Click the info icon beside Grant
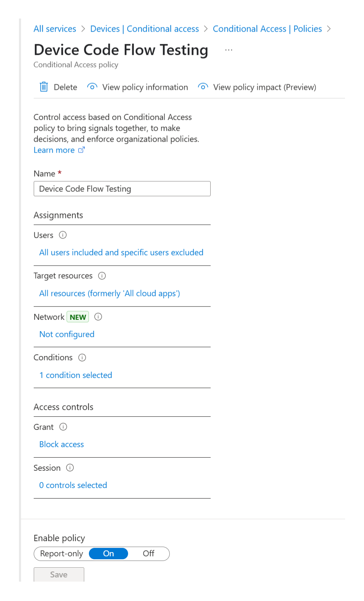 pos(63,427)
